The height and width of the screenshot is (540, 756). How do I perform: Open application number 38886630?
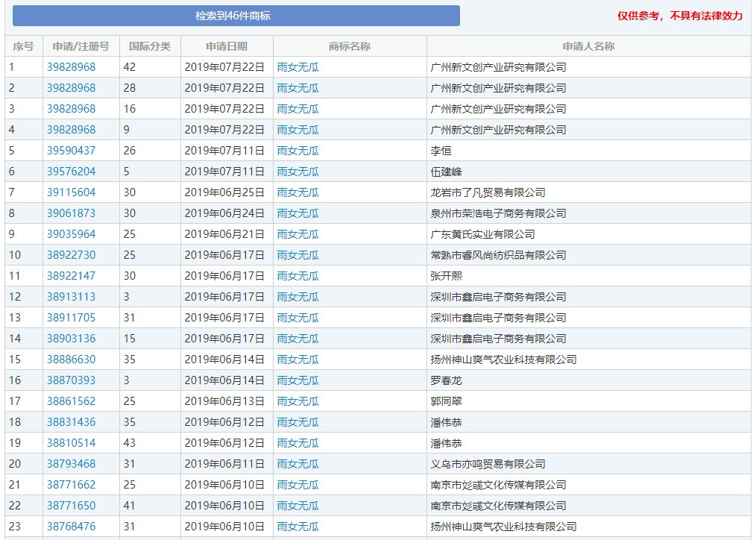coord(72,360)
